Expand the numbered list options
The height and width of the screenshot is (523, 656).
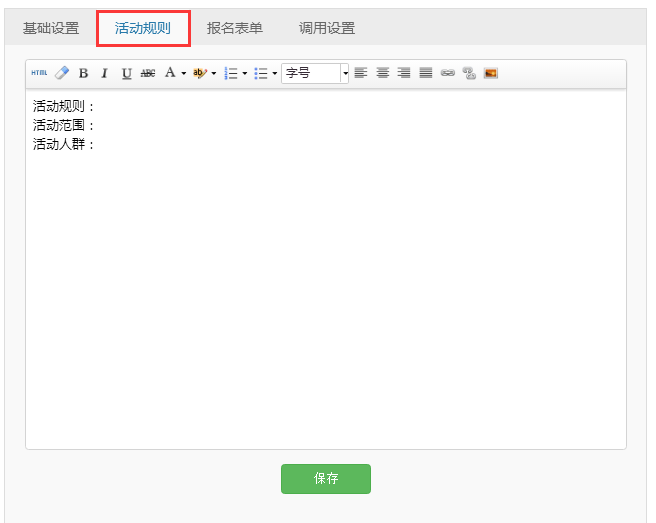(245, 73)
